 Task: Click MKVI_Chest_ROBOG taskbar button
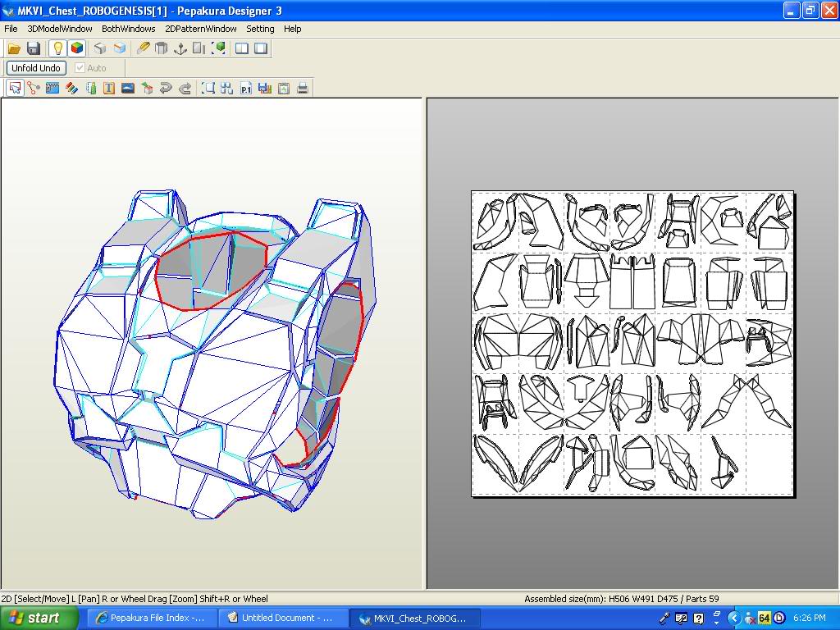click(x=414, y=619)
